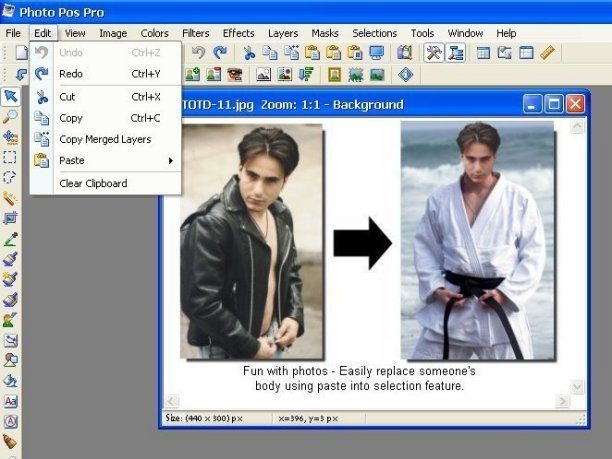Toggle the hammer-and-wrench tools panel button
The height and width of the screenshot is (459, 612).
coord(434,53)
